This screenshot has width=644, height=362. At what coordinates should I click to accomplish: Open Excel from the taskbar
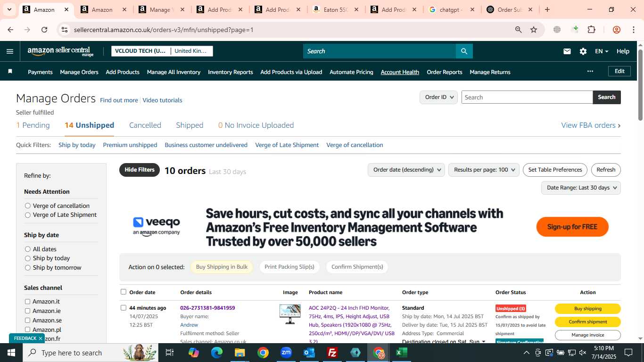coord(402,353)
